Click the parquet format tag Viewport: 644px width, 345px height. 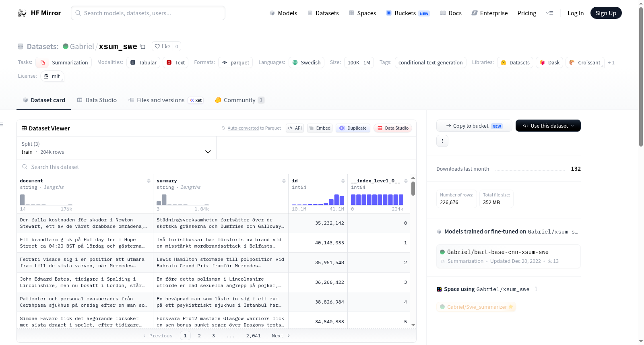[235, 62]
